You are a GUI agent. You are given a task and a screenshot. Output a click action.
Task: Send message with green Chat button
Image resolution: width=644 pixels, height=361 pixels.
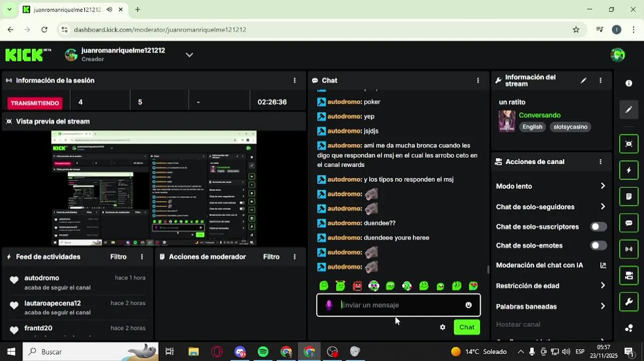(467, 327)
